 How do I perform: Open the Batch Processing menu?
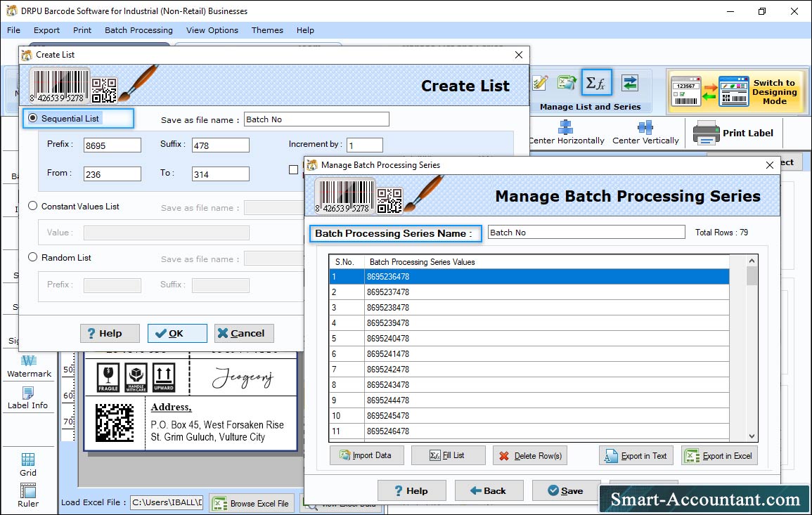pyautogui.click(x=138, y=30)
